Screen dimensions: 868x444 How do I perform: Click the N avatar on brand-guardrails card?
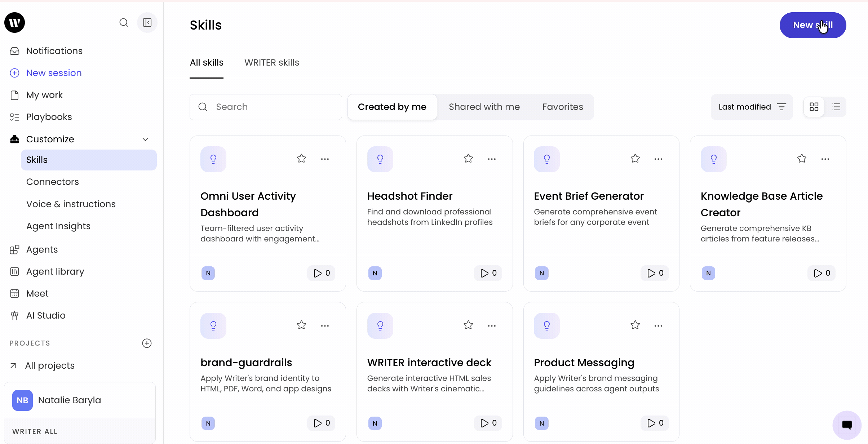[x=208, y=423]
